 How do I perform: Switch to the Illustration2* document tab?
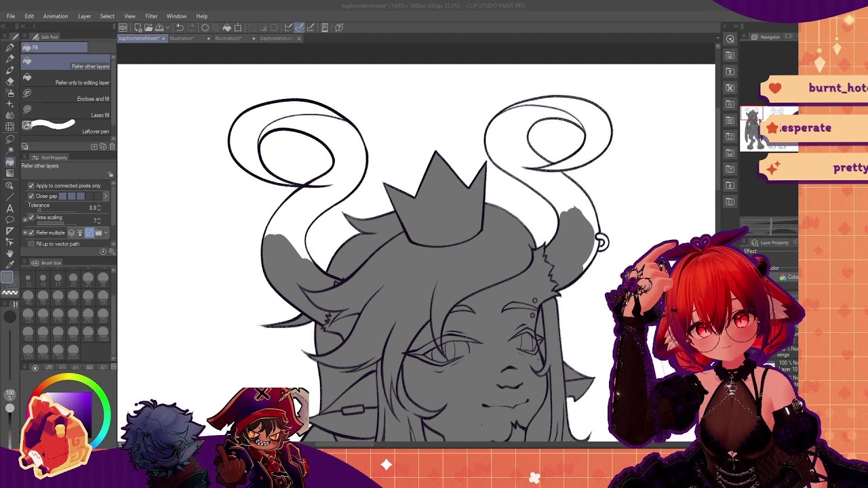(229, 39)
